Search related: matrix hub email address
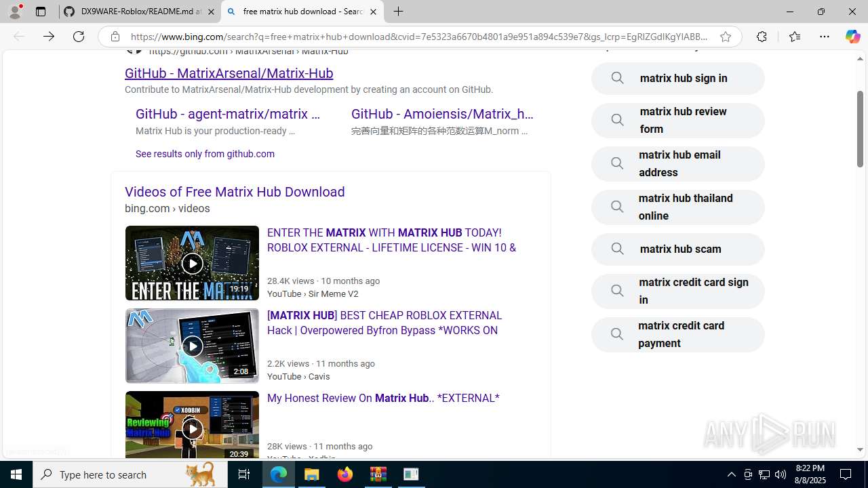The height and width of the screenshot is (488, 868). [x=678, y=164]
